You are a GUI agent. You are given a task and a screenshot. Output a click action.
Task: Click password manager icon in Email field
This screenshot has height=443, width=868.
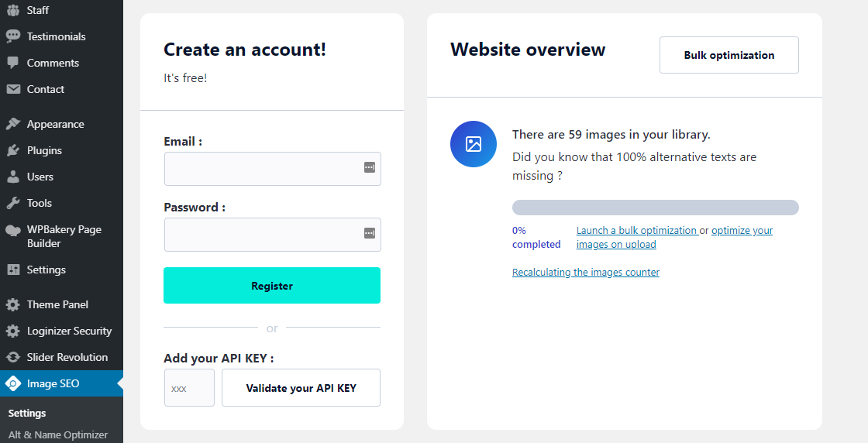370,167
